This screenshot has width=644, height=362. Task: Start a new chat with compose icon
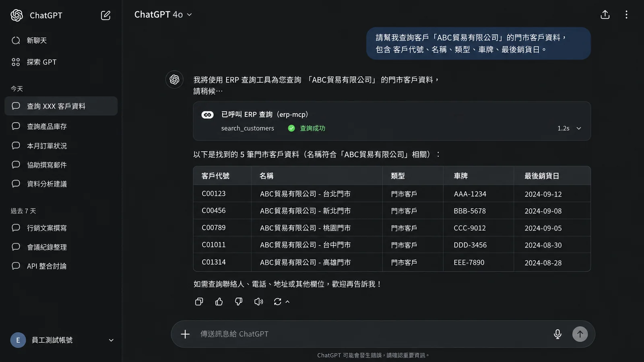coord(105,15)
